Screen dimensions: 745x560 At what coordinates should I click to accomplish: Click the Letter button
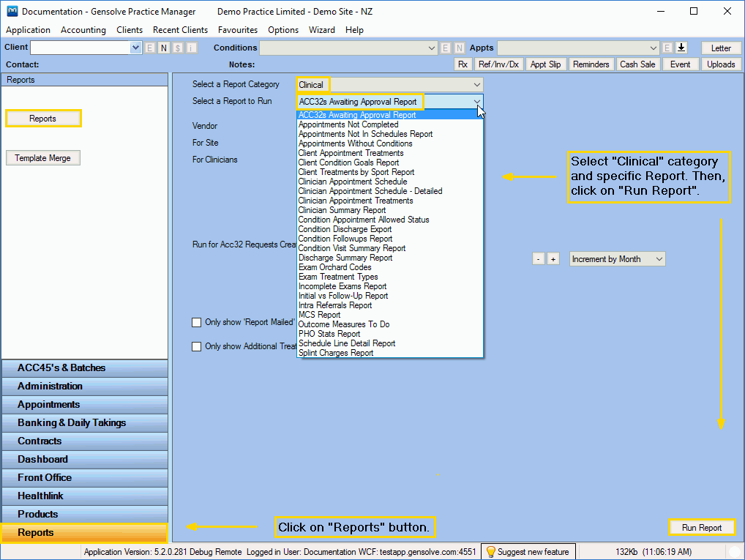click(x=721, y=48)
